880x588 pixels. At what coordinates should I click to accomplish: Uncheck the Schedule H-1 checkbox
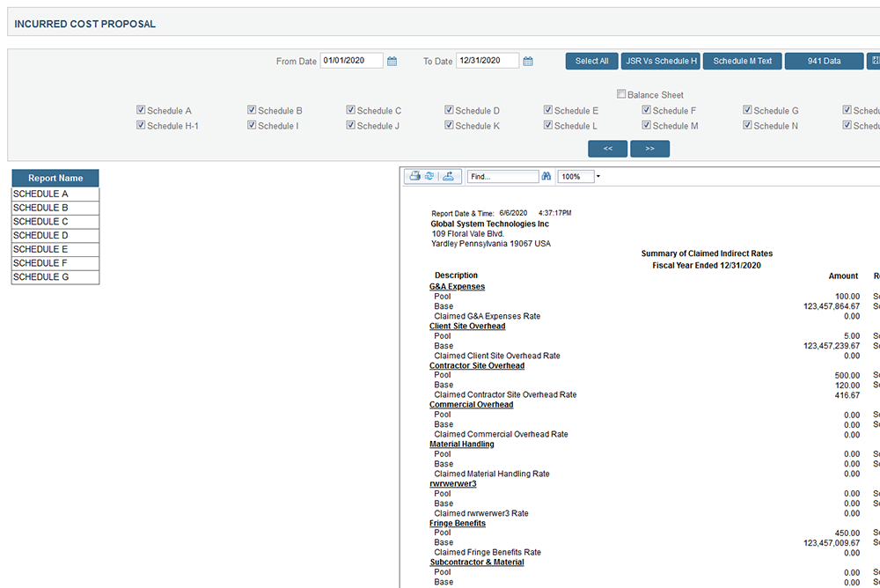[141, 125]
